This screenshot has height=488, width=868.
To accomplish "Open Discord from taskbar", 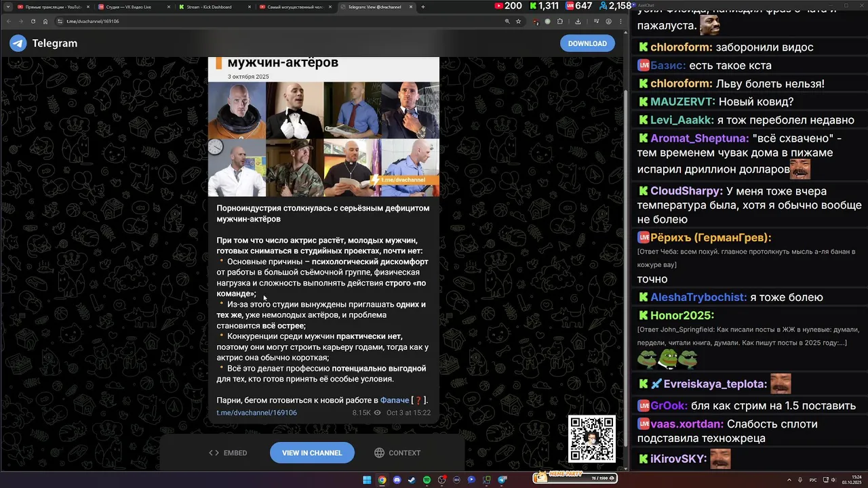I will [397, 480].
